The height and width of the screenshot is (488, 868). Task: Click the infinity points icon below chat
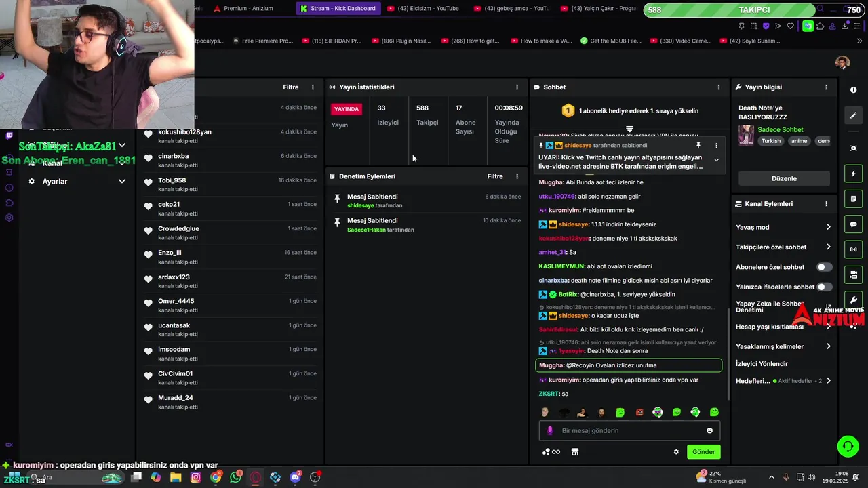551,452
